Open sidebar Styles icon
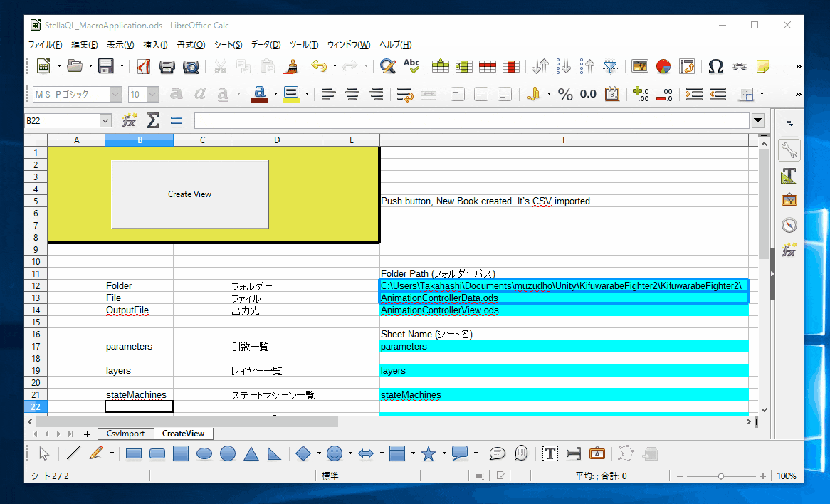Viewport: 830px width, 504px height. [789, 176]
